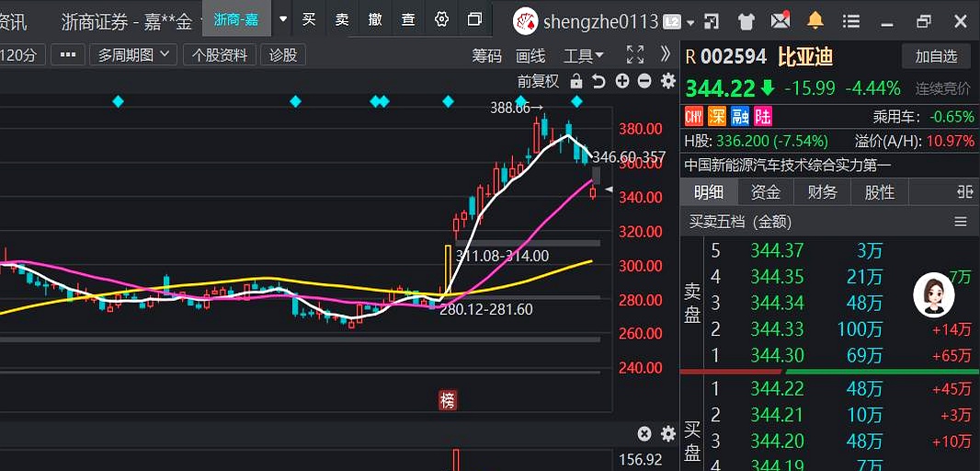This screenshot has height=471, width=980.
Task: Click the 买 buy button
Action: click(309, 20)
